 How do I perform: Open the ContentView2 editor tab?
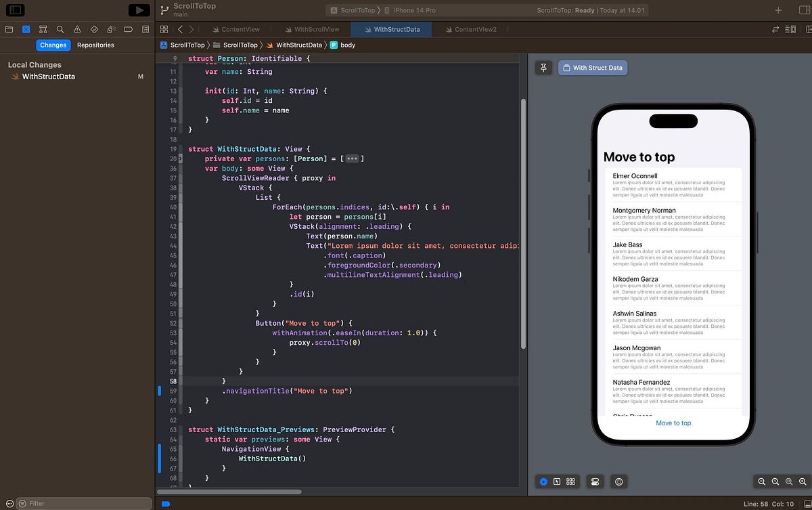point(472,29)
